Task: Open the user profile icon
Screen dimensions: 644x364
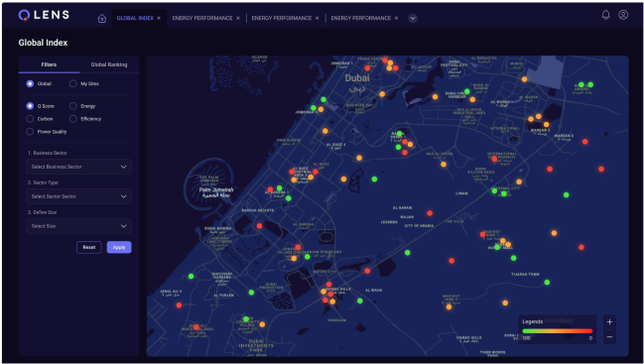Action: [623, 15]
